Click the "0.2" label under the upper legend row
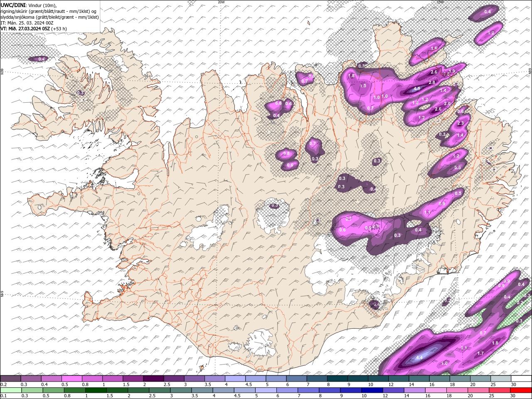The image size is (532, 399). (x=3, y=384)
